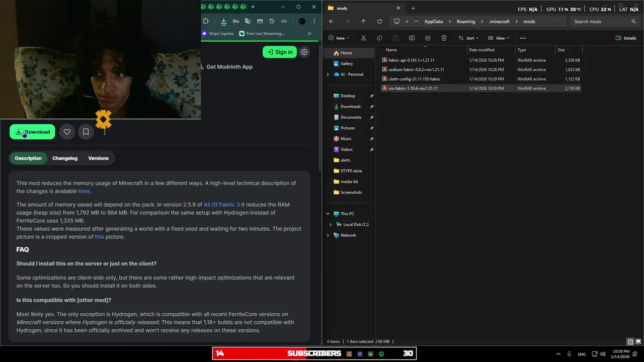The height and width of the screenshot is (362, 644).
Task: Click the Search mods field
Action: pos(605,22)
